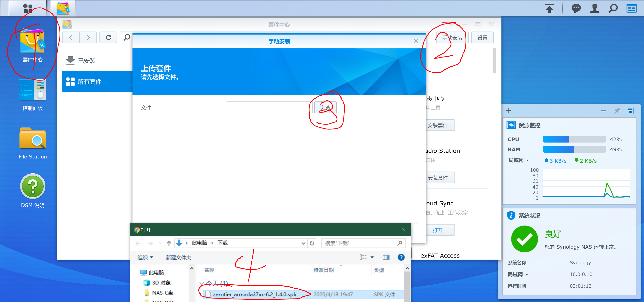Click the 文件 path input field
This screenshot has height=302, width=644.
pos(270,107)
